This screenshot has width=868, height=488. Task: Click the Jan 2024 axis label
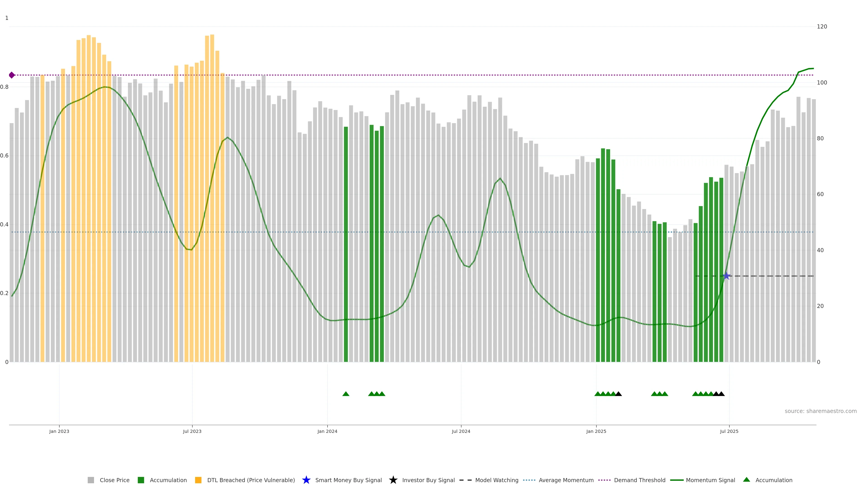pyautogui.click(x=327, y=431)
